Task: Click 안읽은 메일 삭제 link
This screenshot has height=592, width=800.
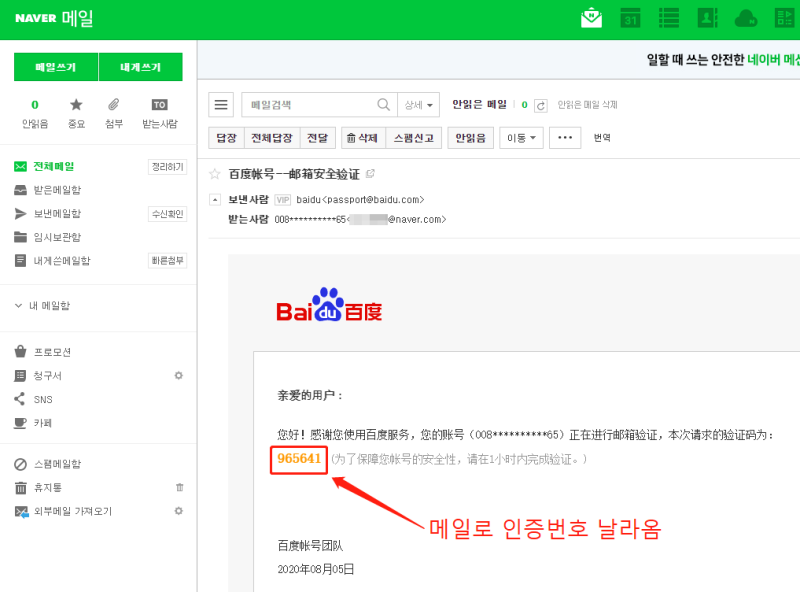Action: click(x=587, y=105)
